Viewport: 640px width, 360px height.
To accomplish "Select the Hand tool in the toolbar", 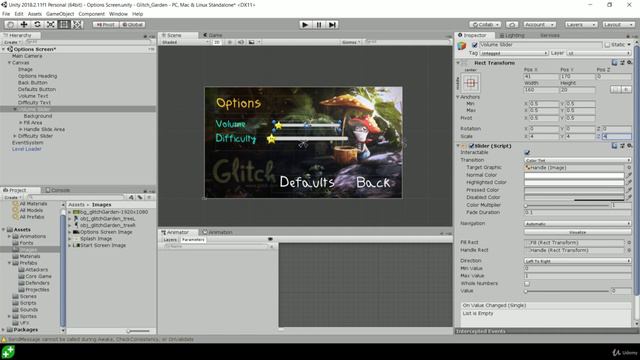I will point(11,24).
